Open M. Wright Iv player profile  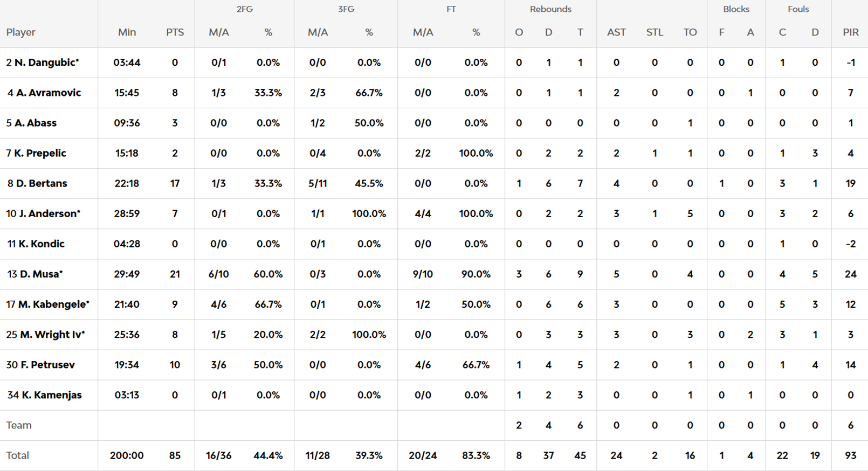(52, 334)
